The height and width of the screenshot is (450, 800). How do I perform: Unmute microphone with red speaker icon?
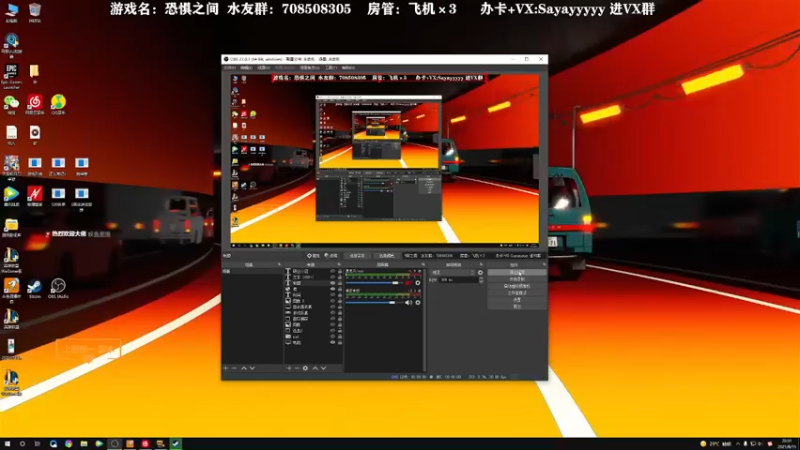coord(408,283)
